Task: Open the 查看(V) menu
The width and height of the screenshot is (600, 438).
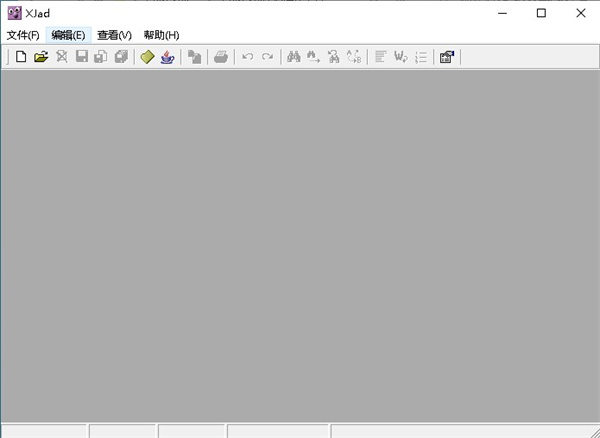Action: point(114,35)
